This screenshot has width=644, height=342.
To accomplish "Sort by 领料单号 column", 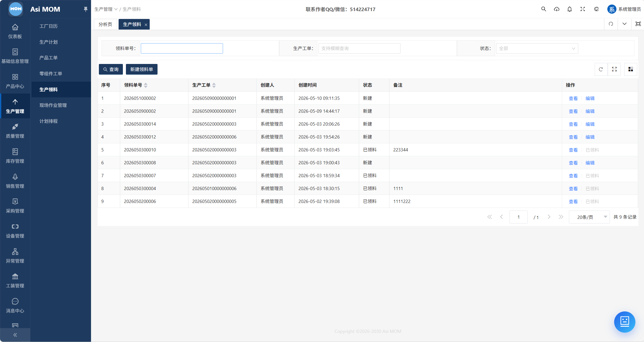I will [146, 85].
